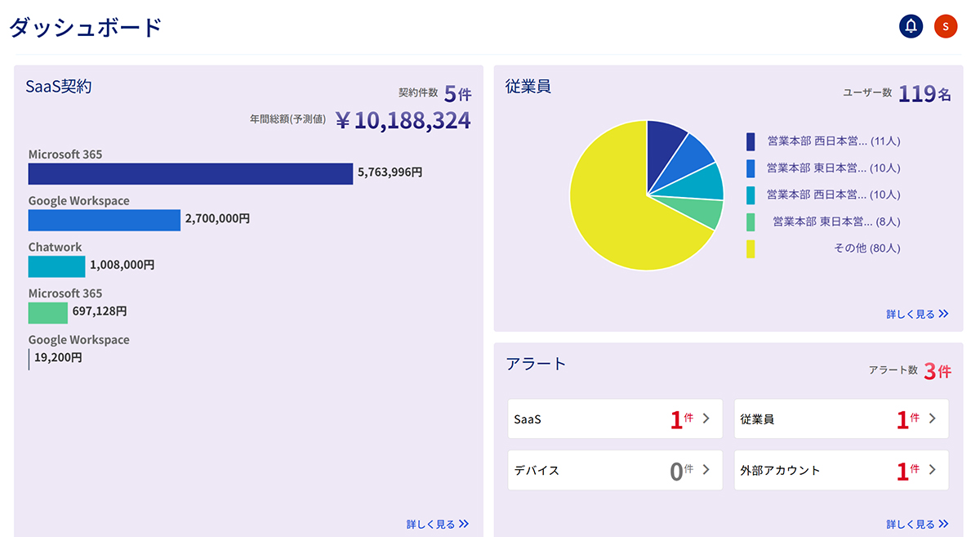This screenshot has width=980, height=537.
Task: Expand the 外部アカウント alert chevron
Action: [x=932, y=470]
